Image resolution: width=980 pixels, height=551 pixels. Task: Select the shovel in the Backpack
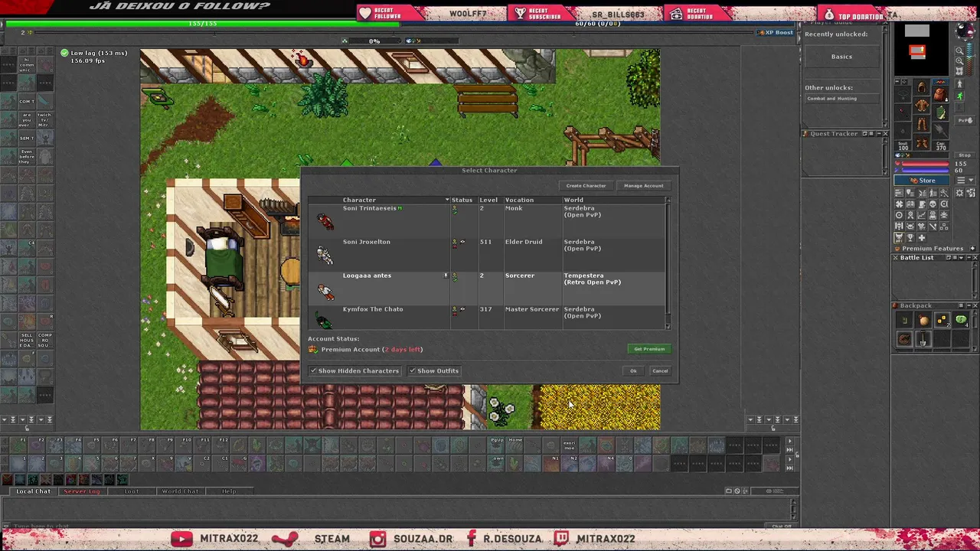click(x=923, y=339)
